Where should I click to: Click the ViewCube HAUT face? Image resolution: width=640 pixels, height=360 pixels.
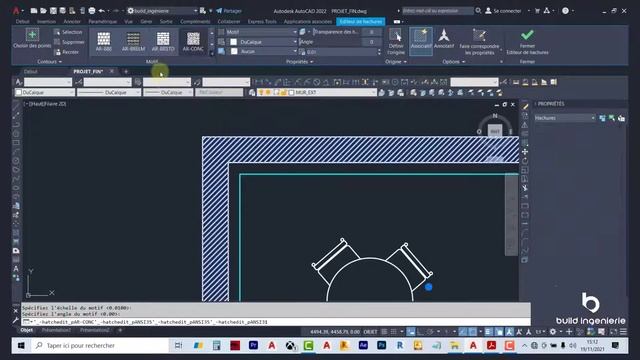coord(495,131)
